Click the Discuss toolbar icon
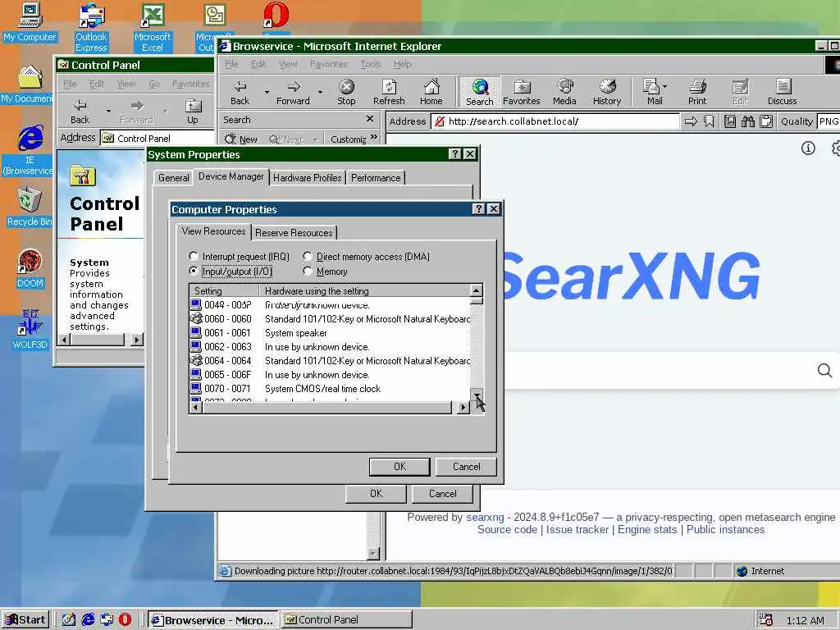Viewport: 840px width, 630px height. click(782, 92)
